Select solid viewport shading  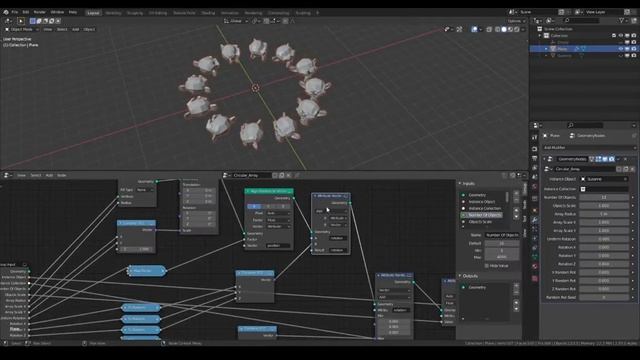coord(504,29)
